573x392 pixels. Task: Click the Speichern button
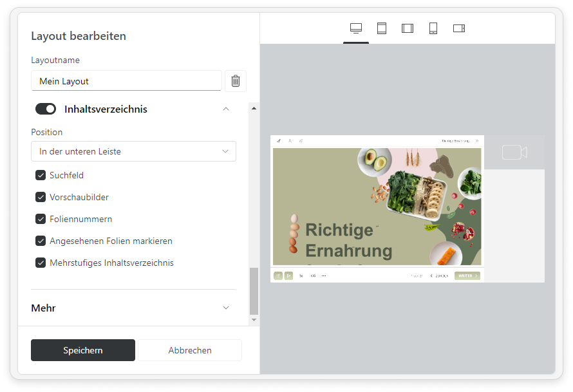83,350
